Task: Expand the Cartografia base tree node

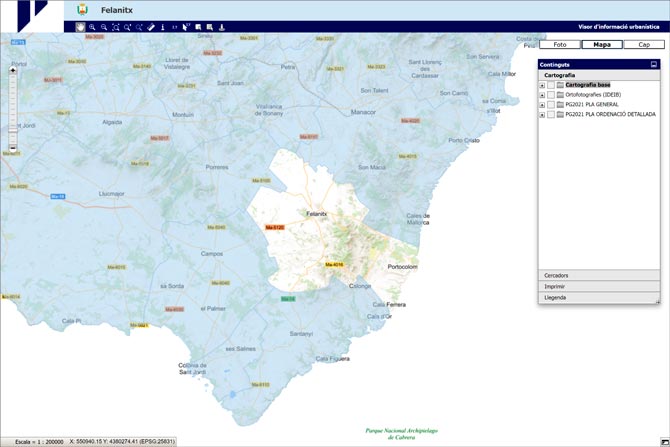Action: (x=542, y=85)
